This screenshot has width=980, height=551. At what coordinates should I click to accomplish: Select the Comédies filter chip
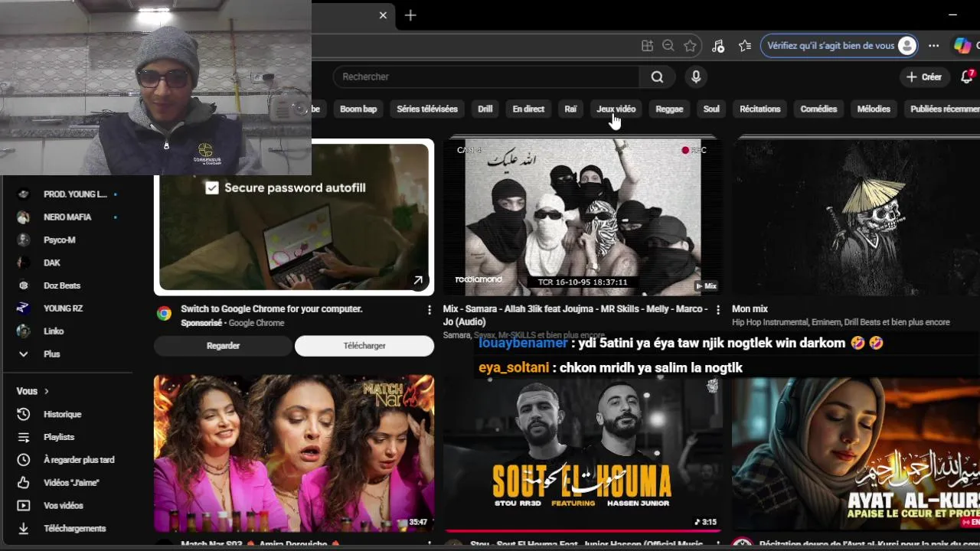[x=818, y=109]
